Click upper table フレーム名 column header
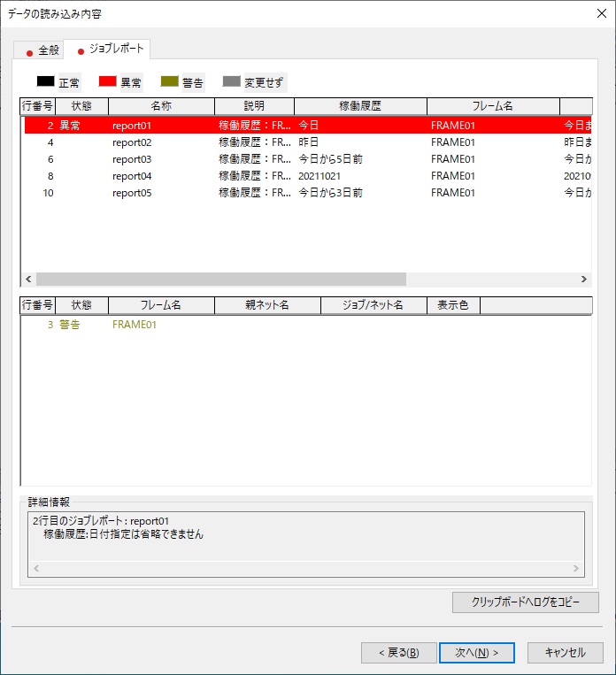616x675 pixels. click(493, 106)
